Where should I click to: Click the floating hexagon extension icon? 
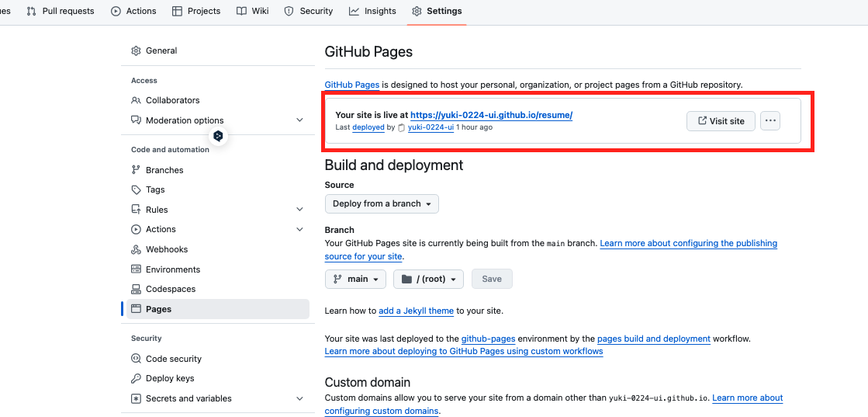[219, 135]
